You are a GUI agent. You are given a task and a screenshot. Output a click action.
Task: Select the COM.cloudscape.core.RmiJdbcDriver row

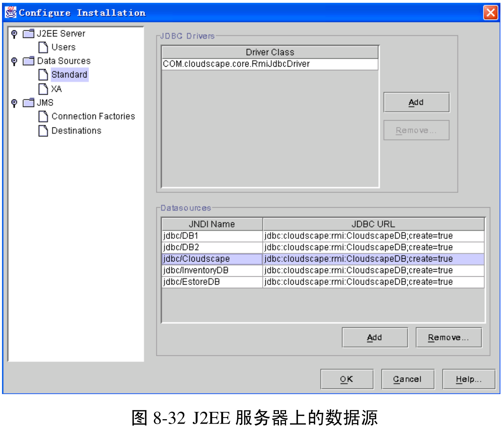pos(235,63)
